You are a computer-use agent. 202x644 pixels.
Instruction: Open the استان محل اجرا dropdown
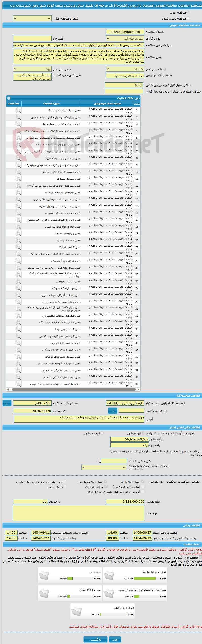[x=125, y=69]
